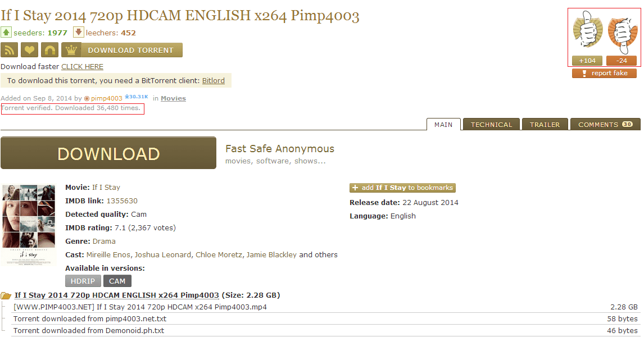Click the RSS feed icon button
The width and height of the screenshot is (644, 337).
tap(9, 50)
